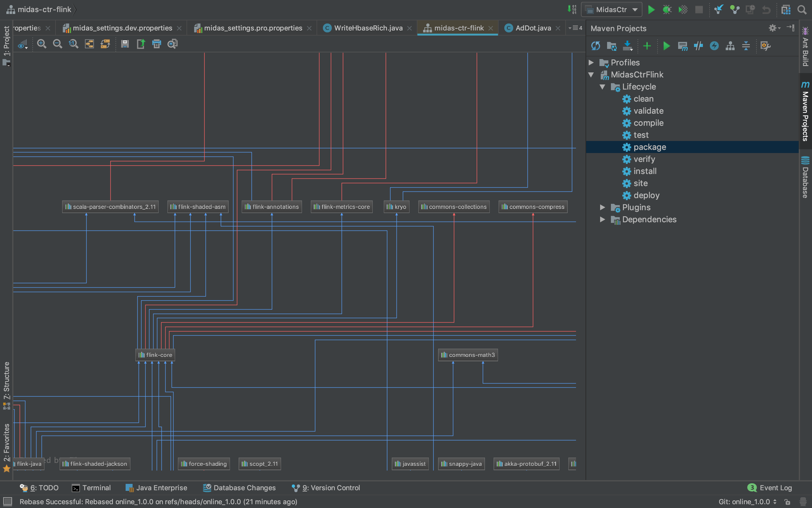Screen dimensions: 812x508
Task: Open the Database Changes tool window
Action: click(239, 488)
